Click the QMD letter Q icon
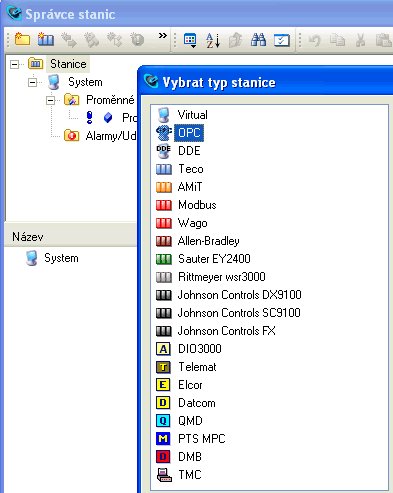This screenshot has width=393, height=493. pos(163,421)
